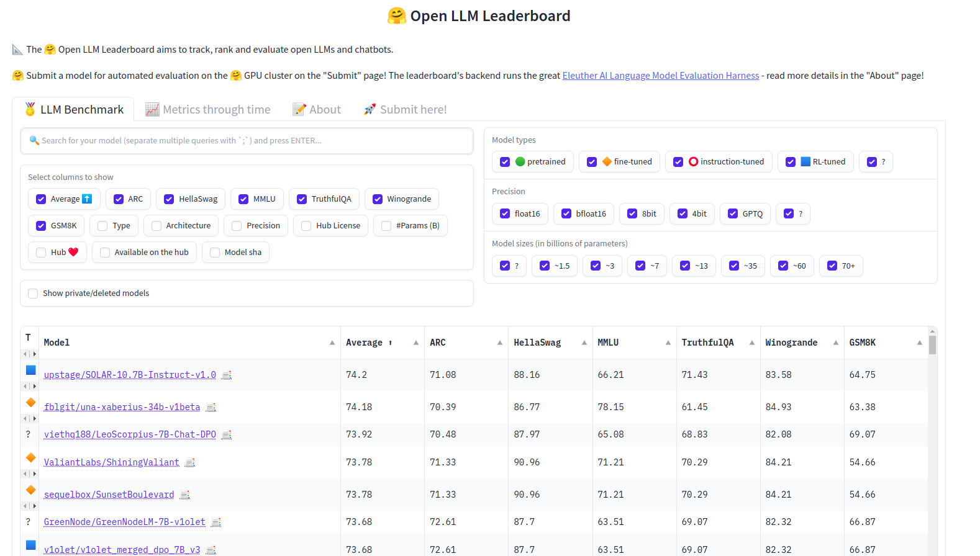
Task: Open Eleuther AI Language Model Evaluation Harness link
Action: [x=660, y=76]
